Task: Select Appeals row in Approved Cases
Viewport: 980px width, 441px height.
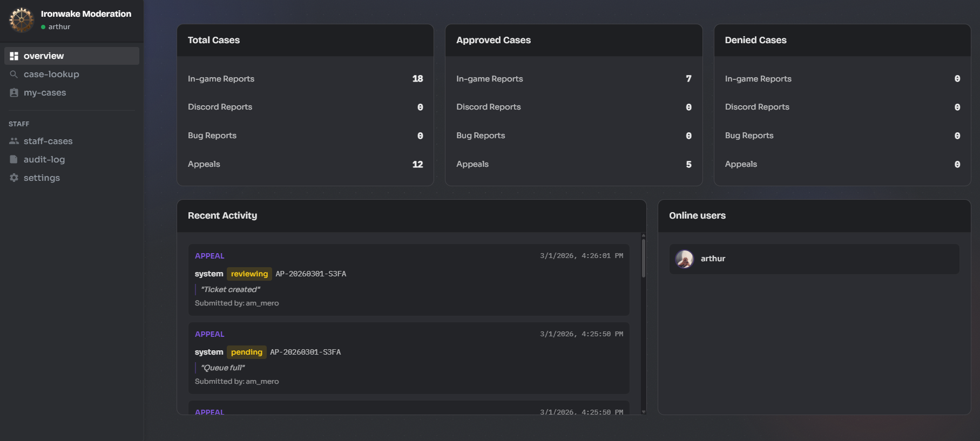Action: click(x=573, y=165)
